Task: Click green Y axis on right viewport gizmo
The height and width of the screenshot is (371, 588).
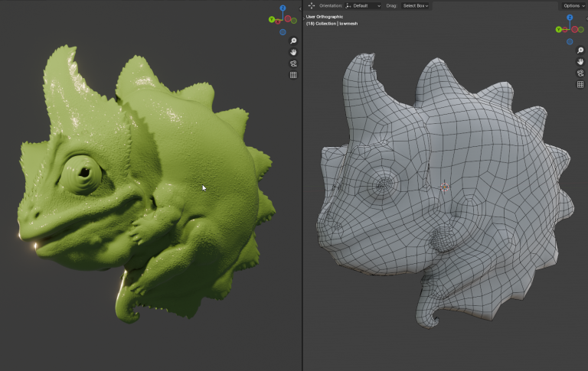Action: point(559,29)
